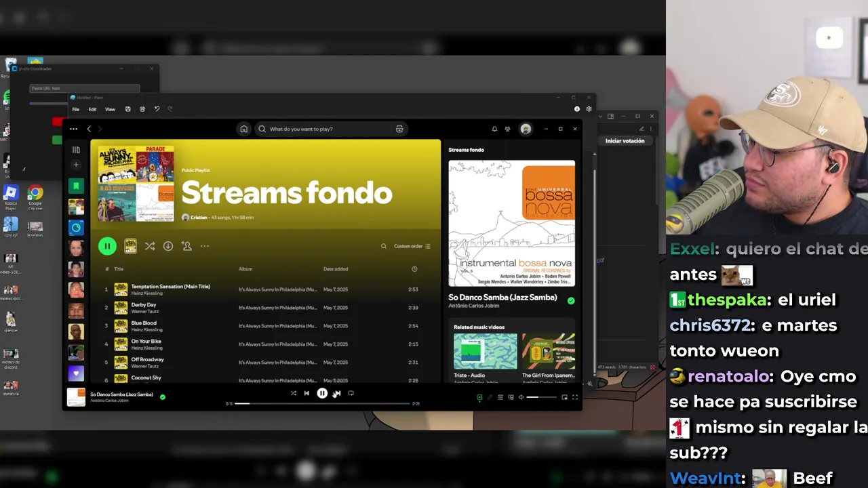Adjust the Spotify volume slider
Screen dimensions: 868x488
(x=542, y=397)
